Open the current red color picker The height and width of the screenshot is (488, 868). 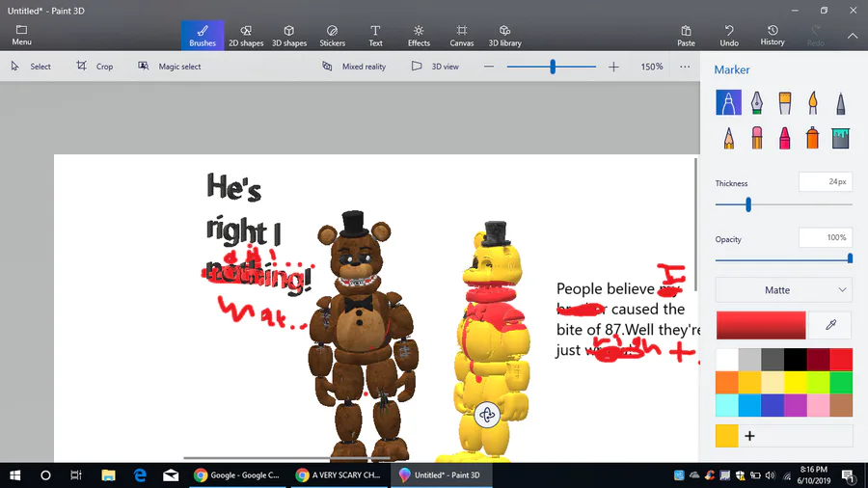click(x=761, y=325)
